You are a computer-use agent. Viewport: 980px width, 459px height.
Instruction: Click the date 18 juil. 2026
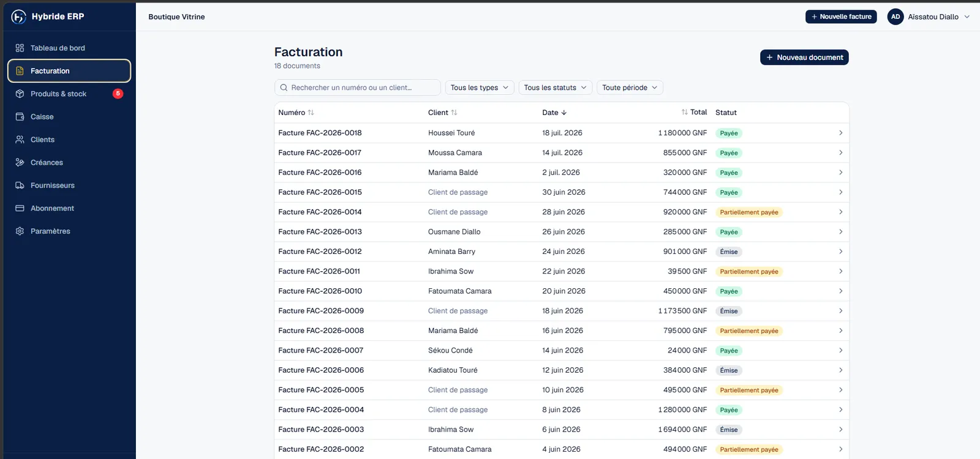coord(562,133)
